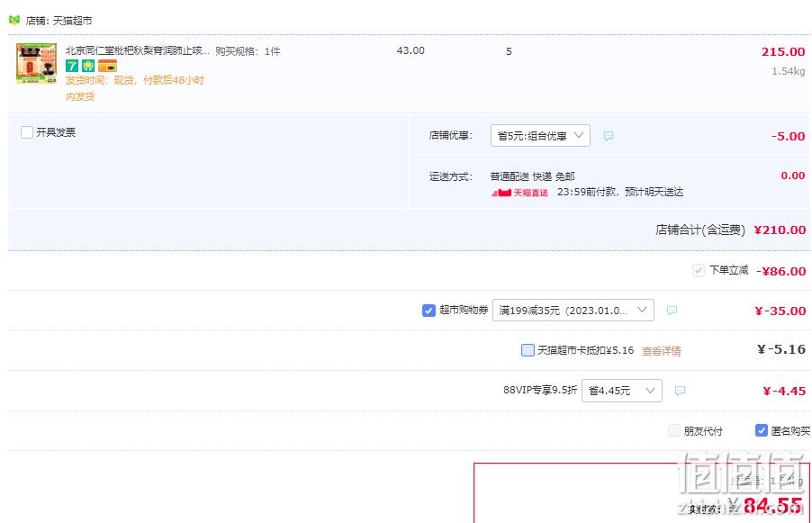Click the unit price 43.00
This screenshot has width=812, height=523.
(x=411, y=50)
